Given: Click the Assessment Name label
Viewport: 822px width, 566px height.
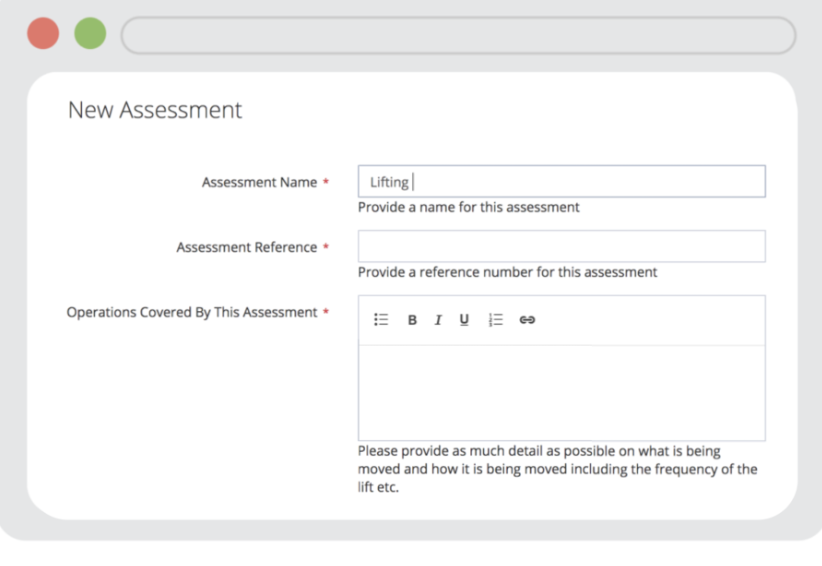Looking at the screenshot, I should click(259, 183).
